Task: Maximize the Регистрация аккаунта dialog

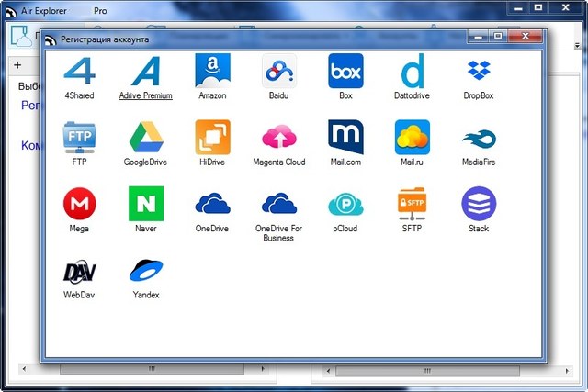Action: tap(498, 36)
